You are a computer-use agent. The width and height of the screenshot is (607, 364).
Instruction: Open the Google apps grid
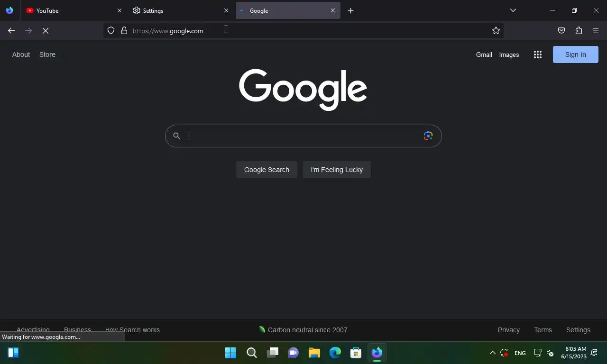click(x=538, y=55)
